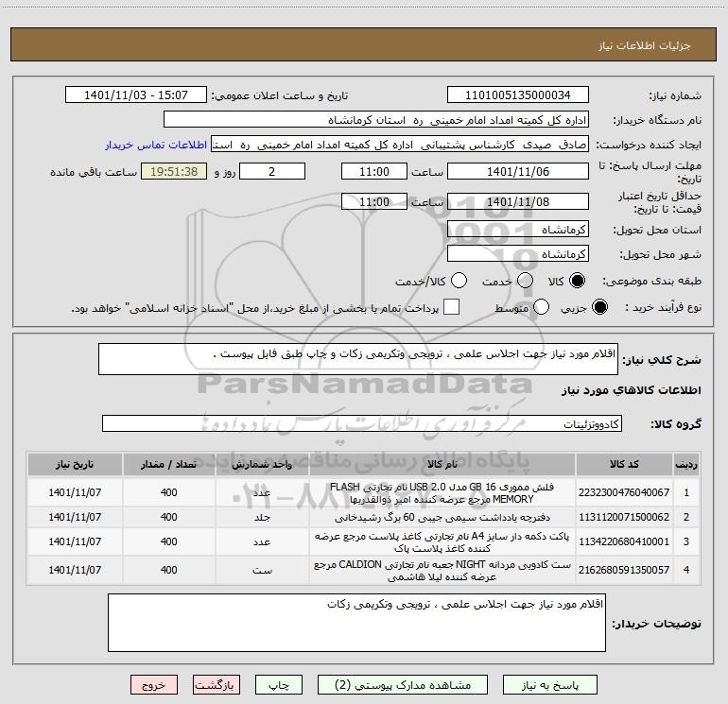Click the delivery province field کرمانشاه
Screen dimensions: 728x704
click(x=518, y=230)
